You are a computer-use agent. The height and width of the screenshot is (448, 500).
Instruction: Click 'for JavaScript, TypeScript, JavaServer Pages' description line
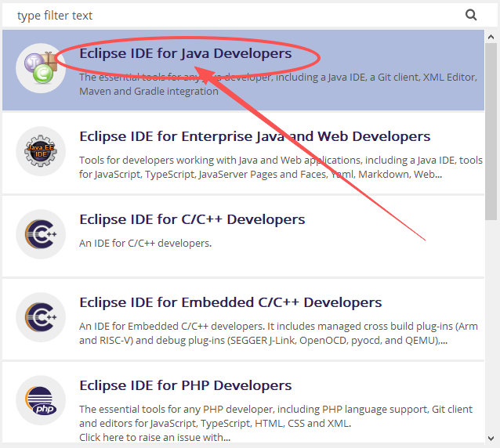tap(260, 175)
